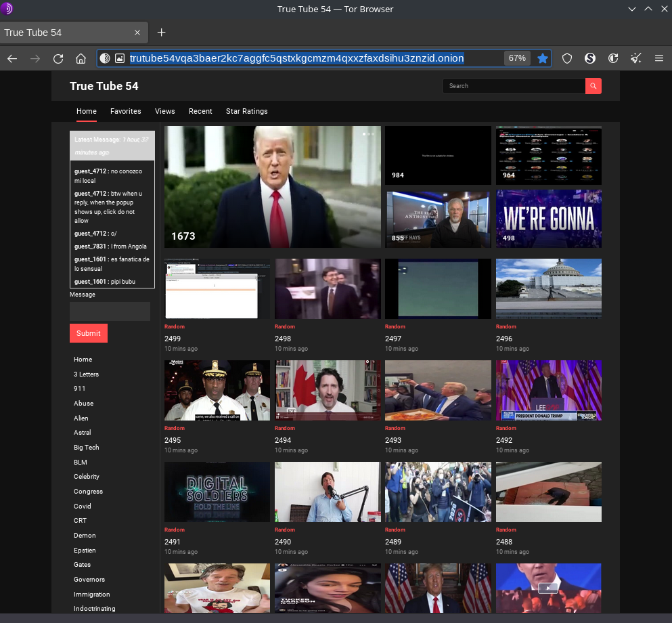Screen dimensions: 672x623
Task: Open the Indoctrinating category
Action: coord(95,608)
